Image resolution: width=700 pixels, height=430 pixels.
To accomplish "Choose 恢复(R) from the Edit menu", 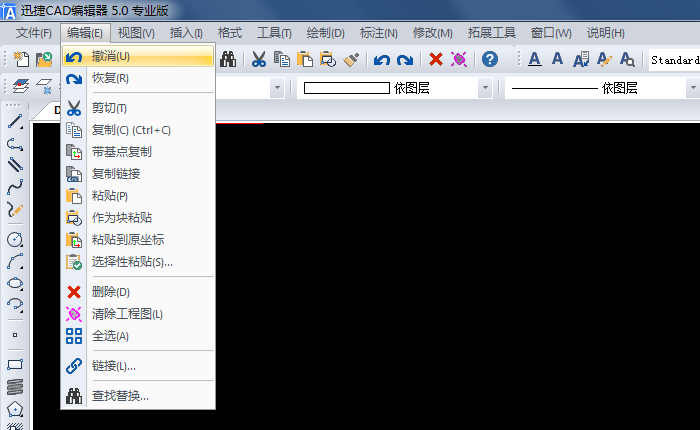I will point(138,78).
